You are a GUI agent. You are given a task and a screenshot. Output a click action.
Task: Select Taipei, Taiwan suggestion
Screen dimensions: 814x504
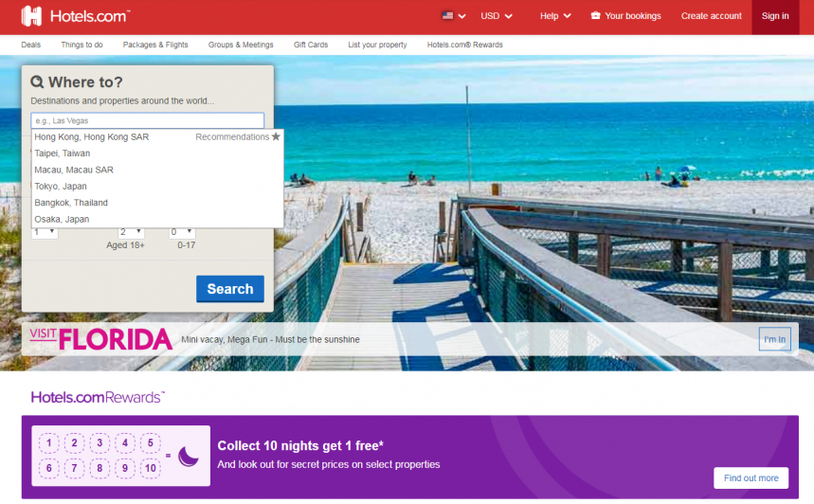[x=157, y=153]
